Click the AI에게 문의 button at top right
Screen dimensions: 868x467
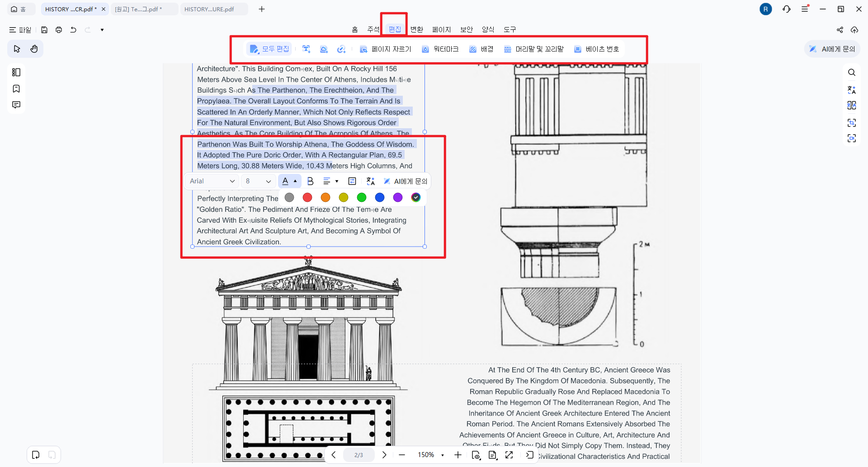[832, 49]
